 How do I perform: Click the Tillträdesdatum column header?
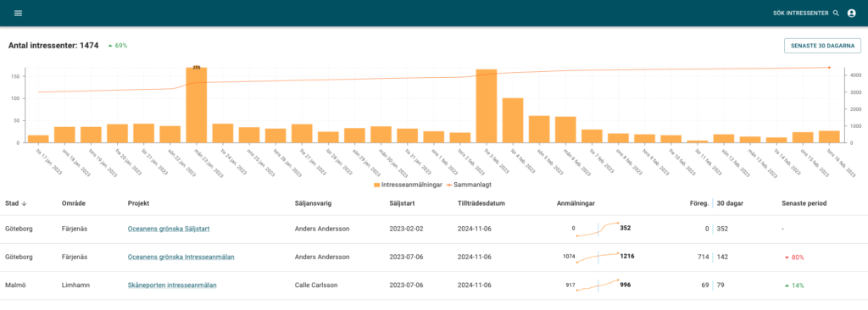point(481,203)
